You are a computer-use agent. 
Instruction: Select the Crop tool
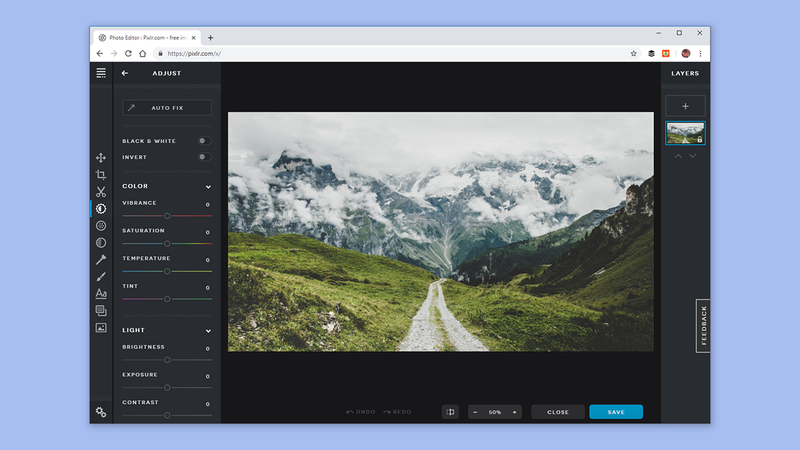click(x=101, y=174)
